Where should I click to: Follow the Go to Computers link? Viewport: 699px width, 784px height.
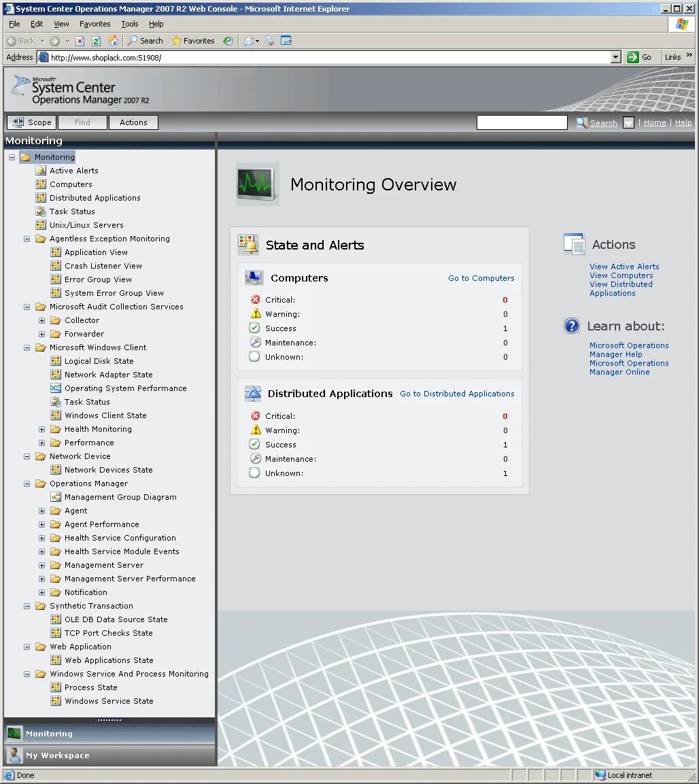click(x=481, y=278)
